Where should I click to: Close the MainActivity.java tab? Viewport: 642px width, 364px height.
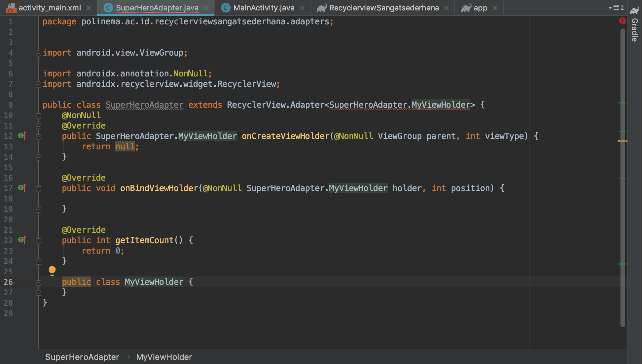[x=302, y=8]
